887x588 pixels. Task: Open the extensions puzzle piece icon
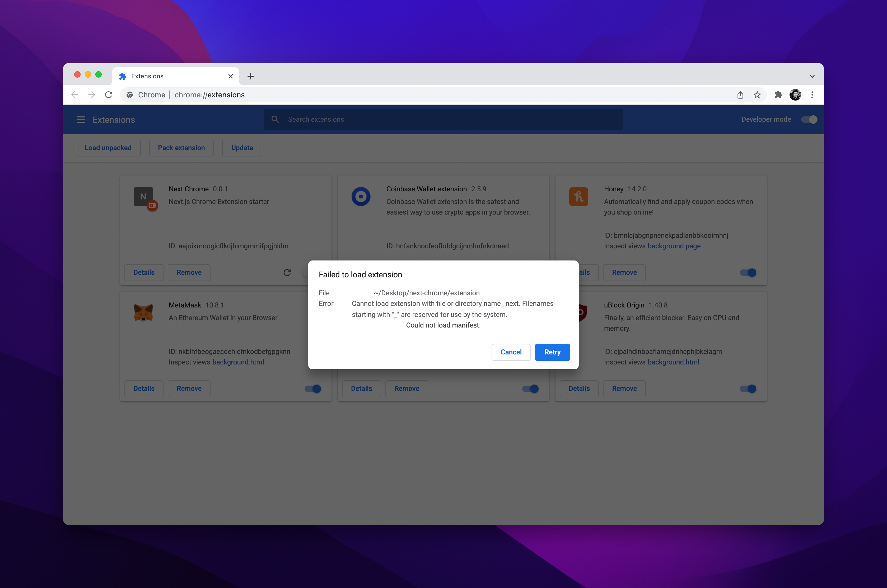(x=778, y=95)
